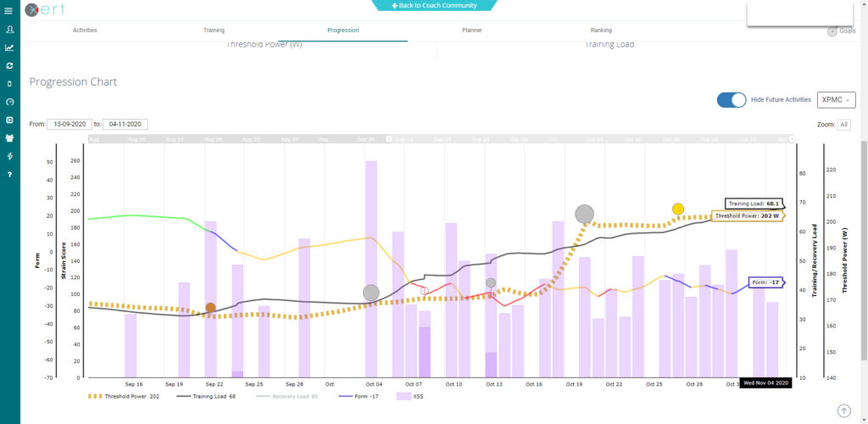Toggle the XSS bars legend item

[411, 396]
